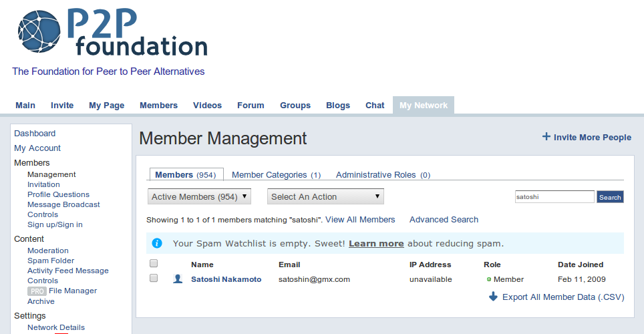The image size is (644, 334).
Task: Click the green status dot beside Member role
Action: coord(489,279)
